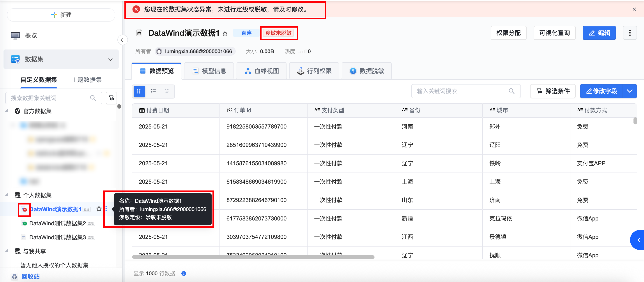Screen dimensions: 644x282
Task: Expand 修改字段 dropdown arrow
Action: click(x=630, y=91)
